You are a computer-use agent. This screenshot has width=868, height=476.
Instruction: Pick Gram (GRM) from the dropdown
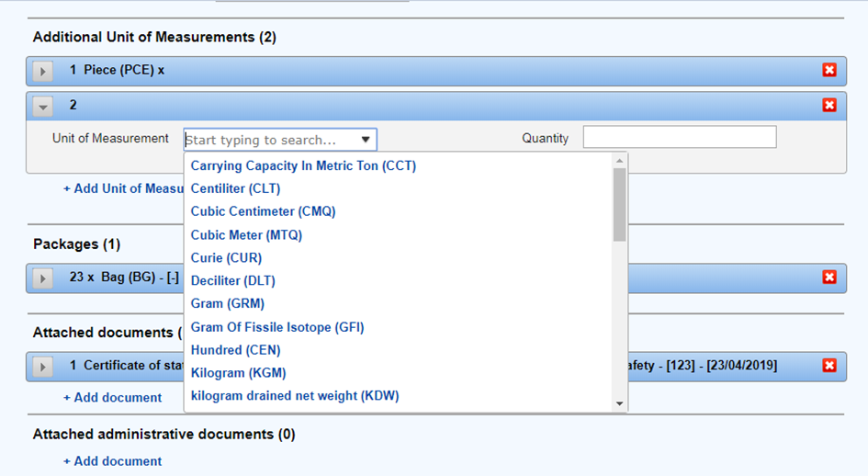(x=227, y=303)
